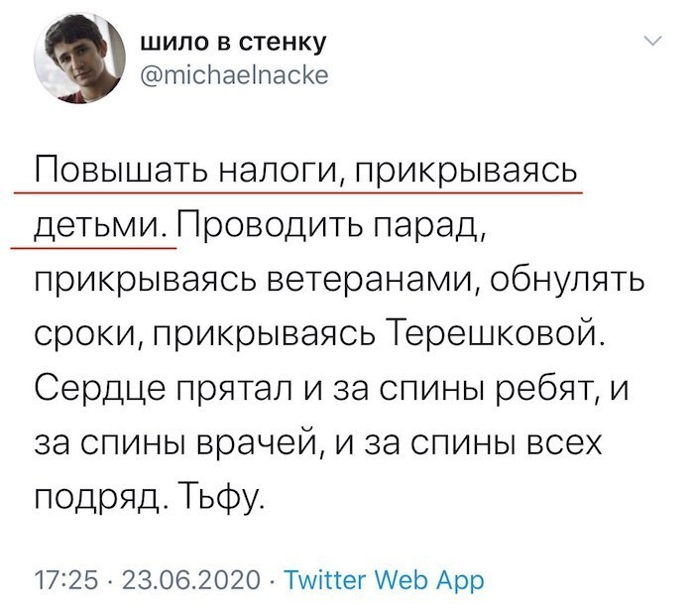Click the 17:25 timestamp
The height and width of the screenshot is (616, 694).
(x=66, y=579)
